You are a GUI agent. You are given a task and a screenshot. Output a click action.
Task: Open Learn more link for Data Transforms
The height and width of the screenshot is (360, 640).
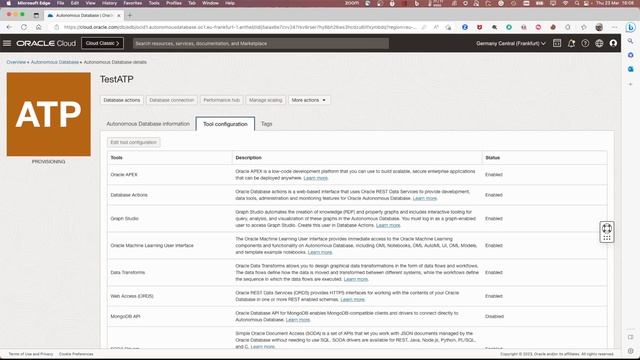click(356, 279)
